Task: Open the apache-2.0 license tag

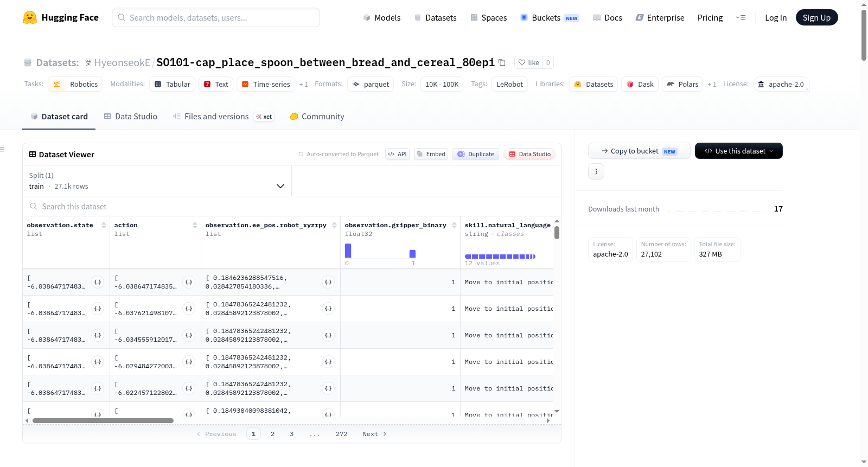Action: [781, 84]
